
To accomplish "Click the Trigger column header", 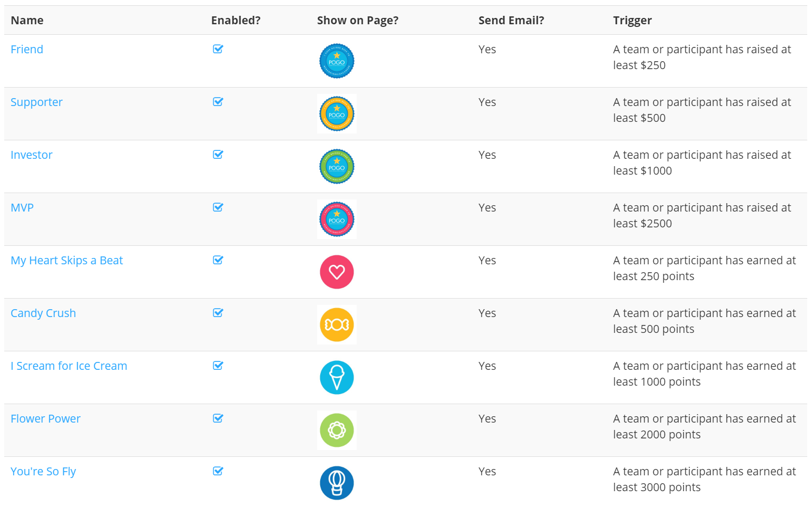I will pos(632,20).
